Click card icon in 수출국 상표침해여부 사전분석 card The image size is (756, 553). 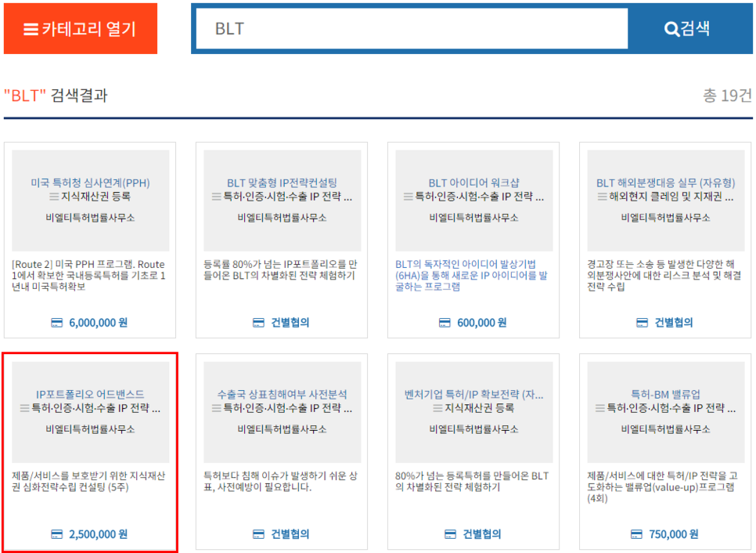pyautogui.click(x=258, y=534)
